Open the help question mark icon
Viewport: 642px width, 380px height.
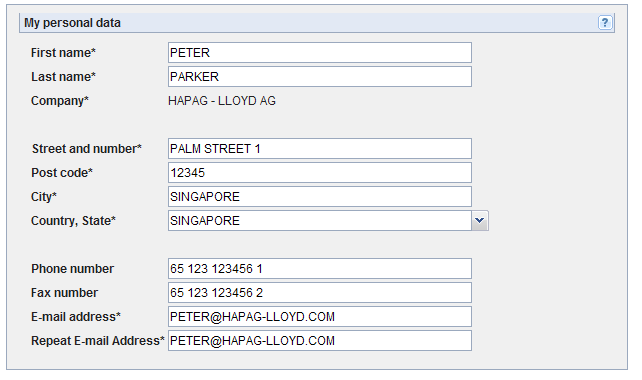[605, 23]
